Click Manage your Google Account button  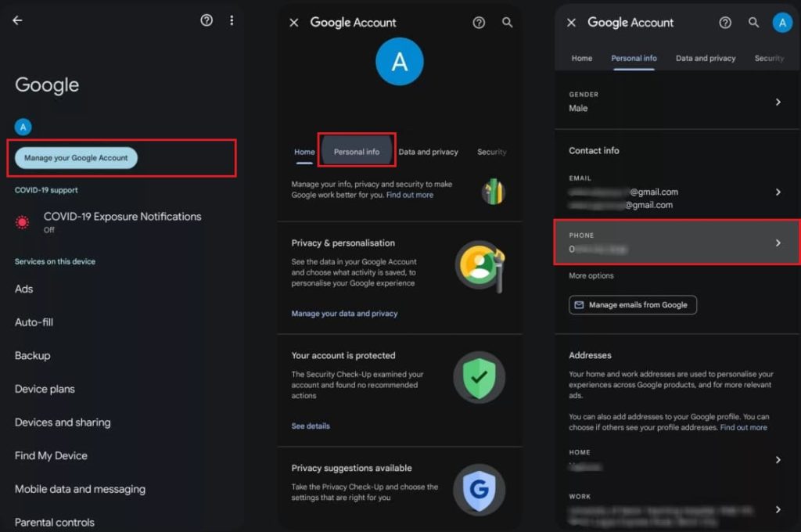[76, 158]
